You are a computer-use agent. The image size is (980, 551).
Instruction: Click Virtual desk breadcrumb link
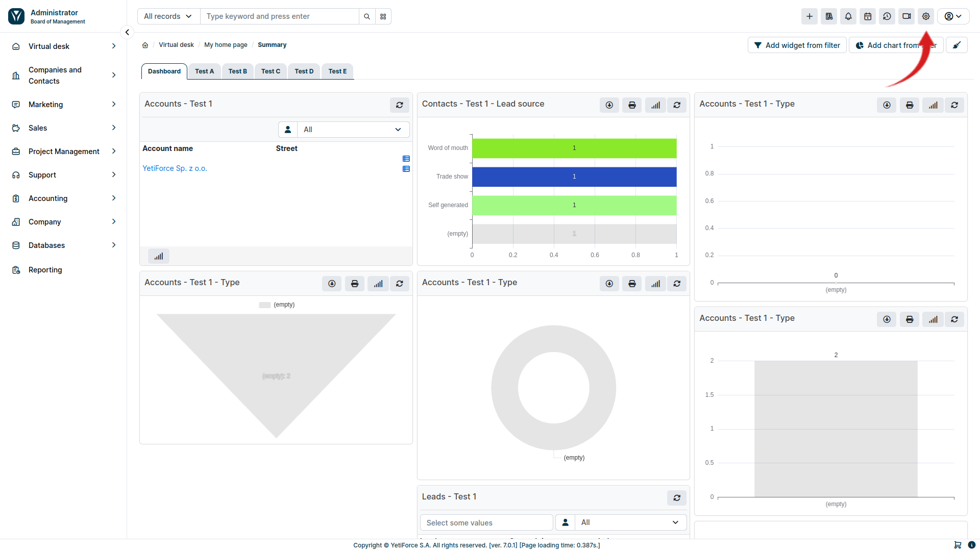click(x=176, y=45)
